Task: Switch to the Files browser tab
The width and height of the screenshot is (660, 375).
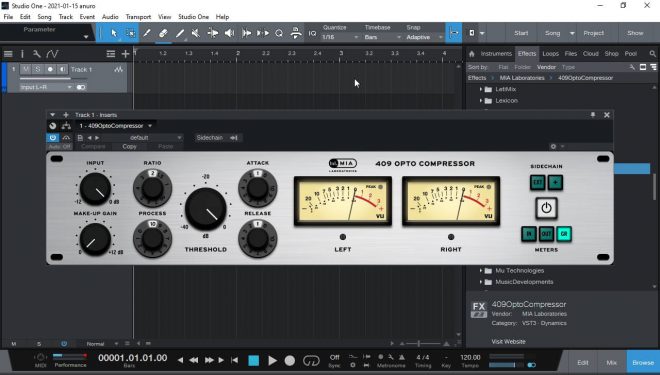Action: pos(571,53)
